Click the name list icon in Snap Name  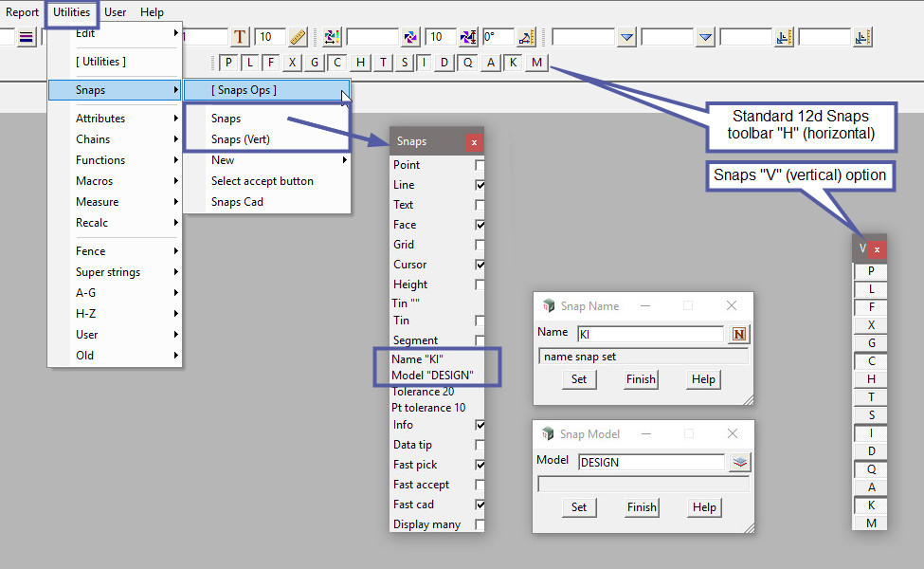[739, 334]
